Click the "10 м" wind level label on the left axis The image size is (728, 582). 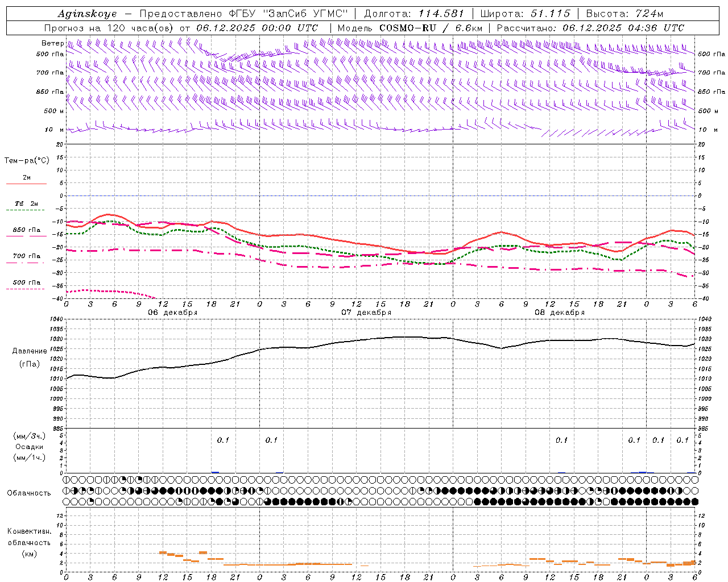54,130
